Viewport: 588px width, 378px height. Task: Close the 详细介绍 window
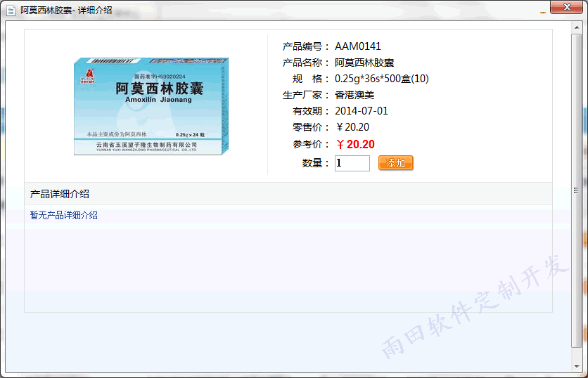[x=566, y=7]
